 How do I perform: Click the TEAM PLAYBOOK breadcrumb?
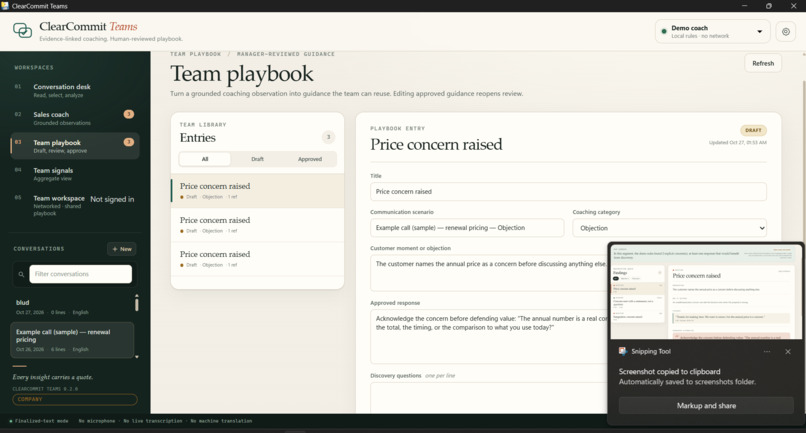click(x=195, y=54)
